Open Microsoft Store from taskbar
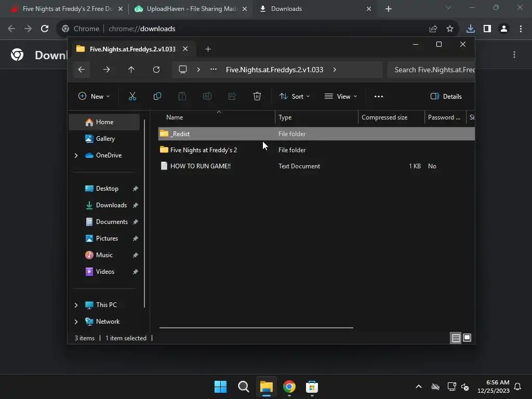532x399 pixels. [x=312, y=387]
